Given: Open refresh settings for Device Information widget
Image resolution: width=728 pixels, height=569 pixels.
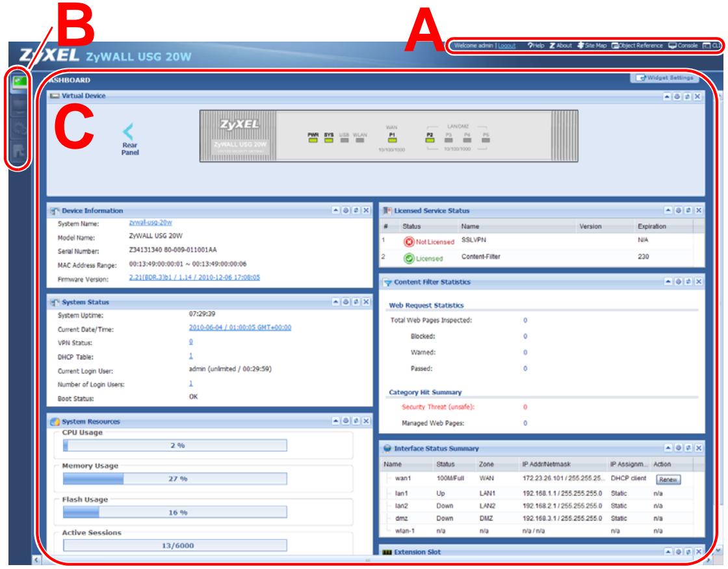Looking at the screenshot, I should tap(346, 210).
